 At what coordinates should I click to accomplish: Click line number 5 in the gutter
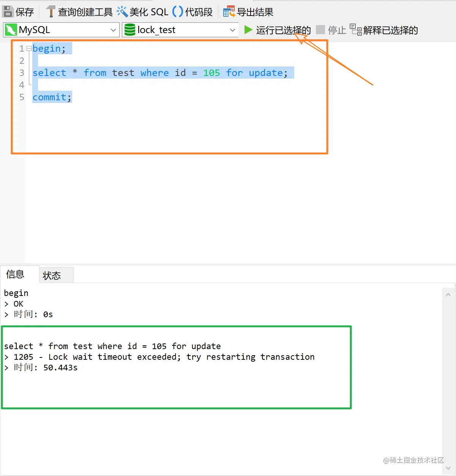pyautogui.click(x=22, y=97)
